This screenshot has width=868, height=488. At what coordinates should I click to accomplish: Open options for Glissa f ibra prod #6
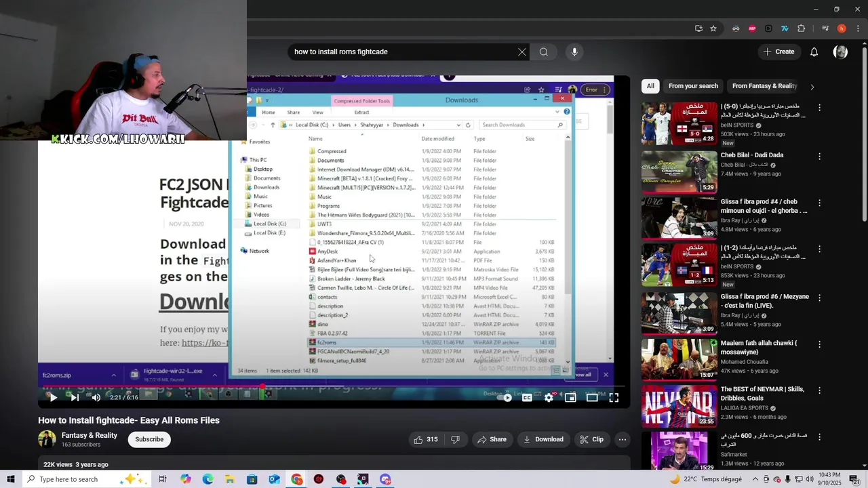pyautogui.click(x=819, y=298)
